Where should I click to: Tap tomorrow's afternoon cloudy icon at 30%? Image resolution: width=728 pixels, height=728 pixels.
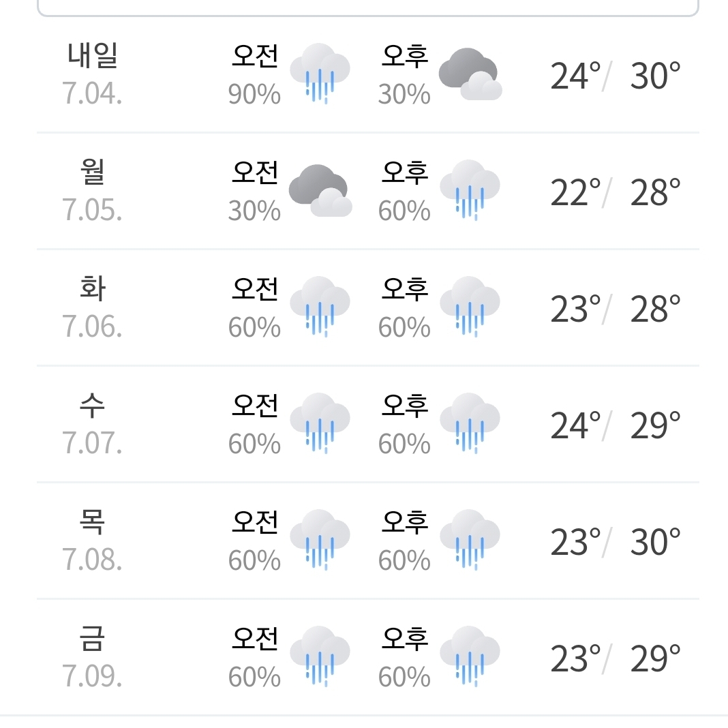(x=470, y=74)
